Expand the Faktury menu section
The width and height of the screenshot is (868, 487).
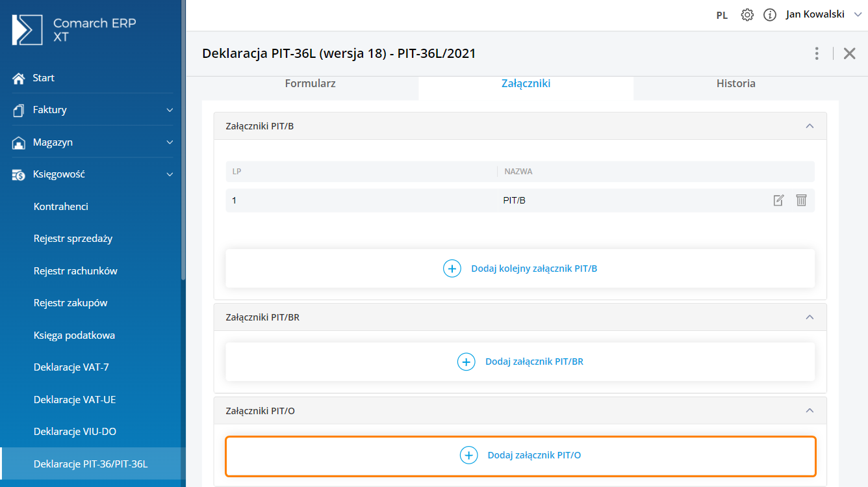pyautogui.click(x=170, y=110)
